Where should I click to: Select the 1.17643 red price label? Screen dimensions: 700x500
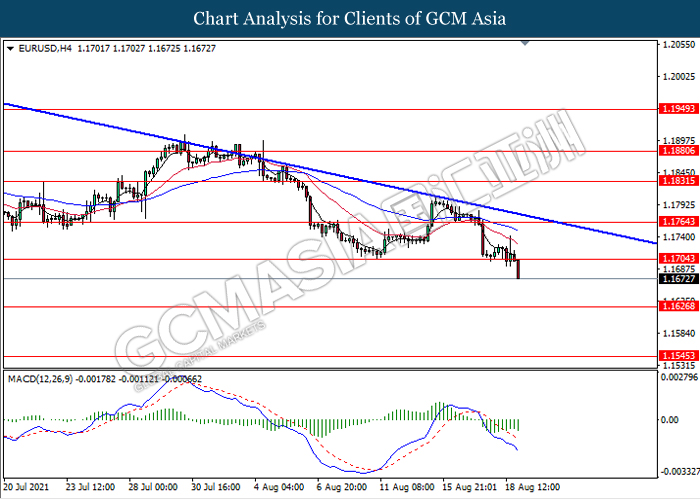point(679,222)
